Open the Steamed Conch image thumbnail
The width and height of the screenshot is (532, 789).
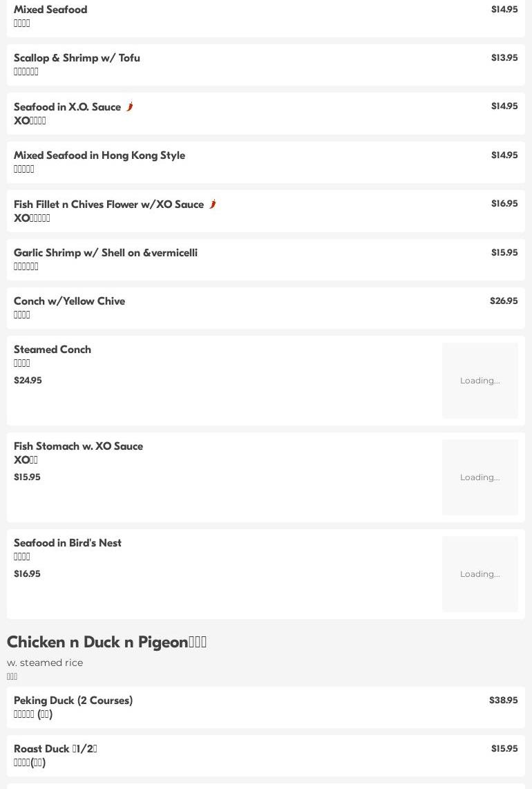479,381
